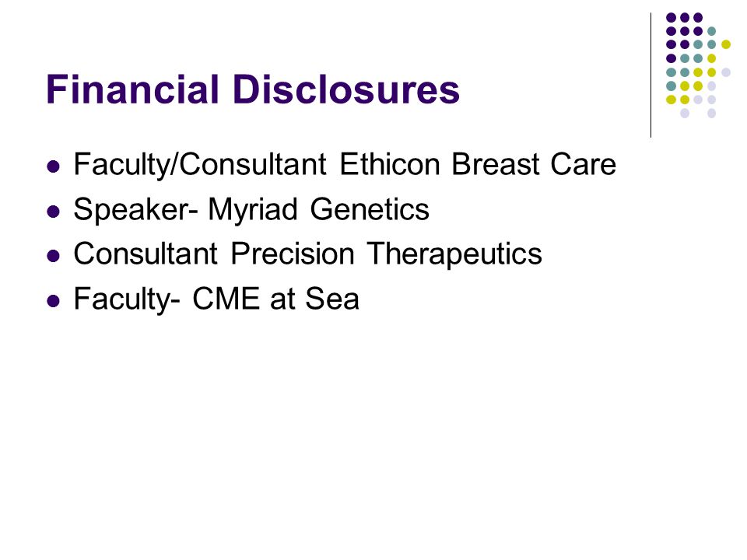Click the Financial Disclosures slide title

pyautogui.click(x=252, y=89)
